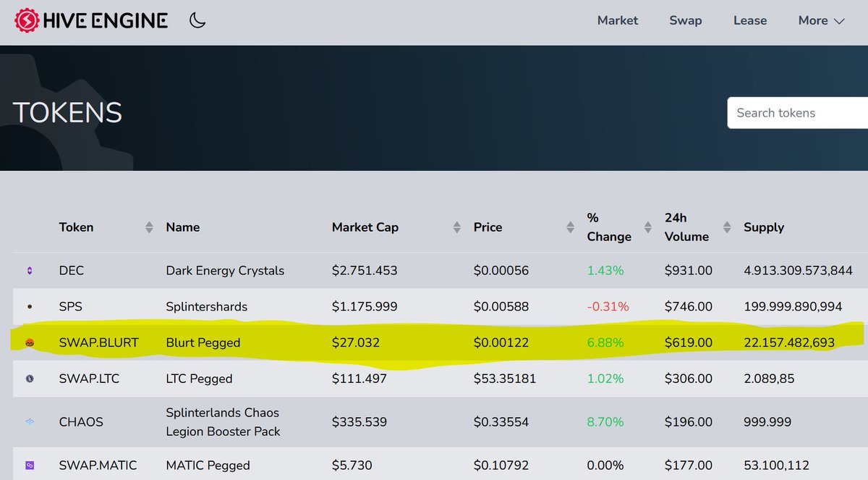Click the SWAP.MATIC token icon
This screenshot has height=480, width=868.
[x=30, y=466]
